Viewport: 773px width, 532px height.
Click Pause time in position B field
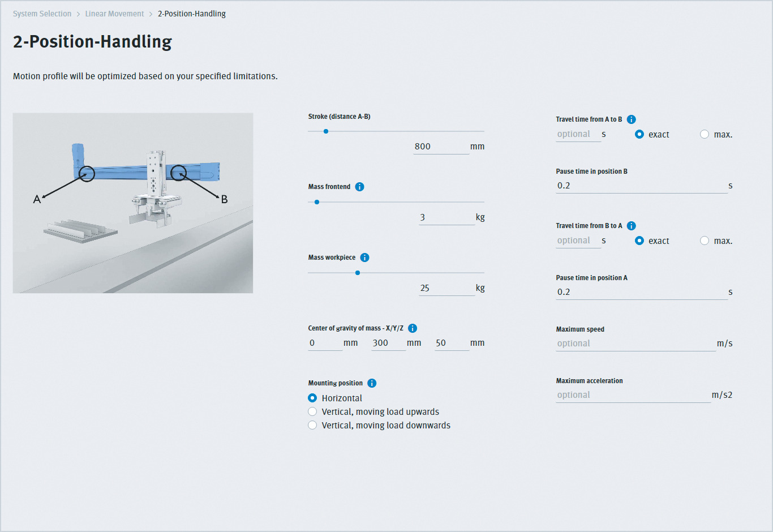(x=642, y=186)
